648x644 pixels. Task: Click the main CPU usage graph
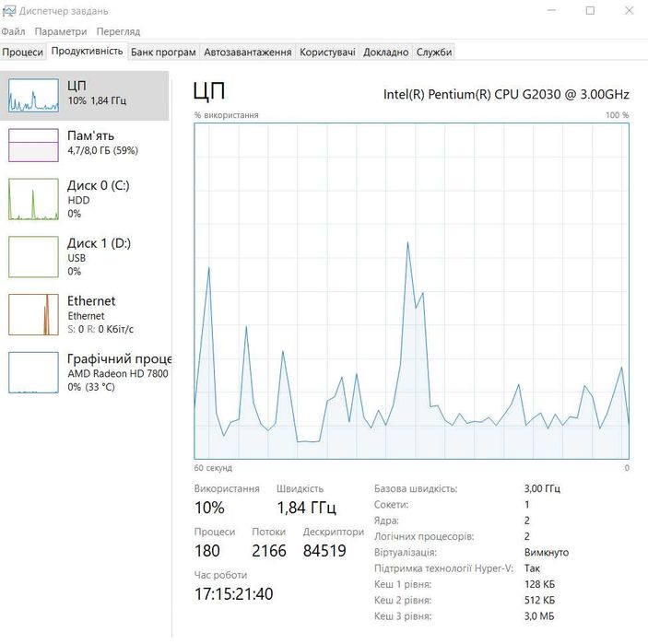click(412, 291)
